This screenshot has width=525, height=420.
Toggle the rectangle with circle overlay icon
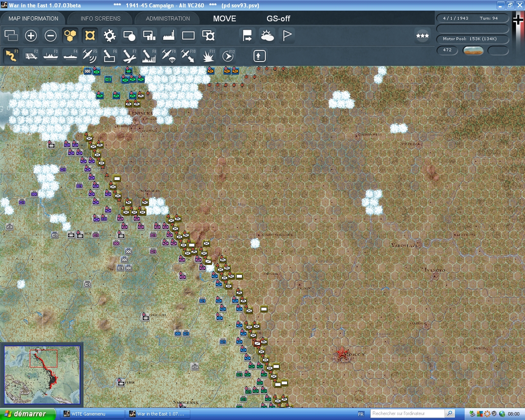129,36
